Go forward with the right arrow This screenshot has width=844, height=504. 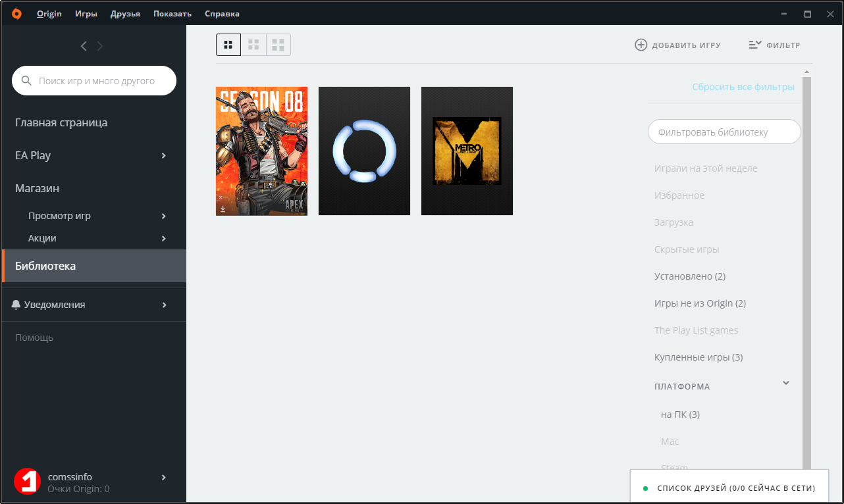[100, 46]
